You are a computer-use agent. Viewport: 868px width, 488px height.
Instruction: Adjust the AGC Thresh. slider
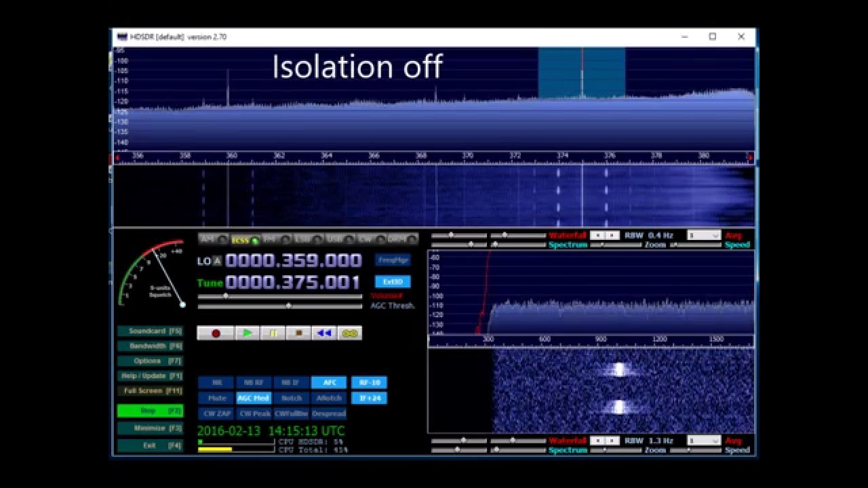(x=280, y=306)
